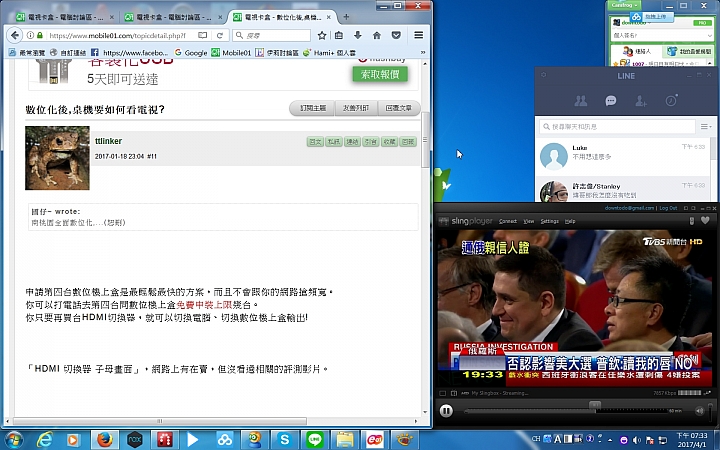The width and height of the screenshot is (720, 450).
Task: Toggle reader view icon in address bar
Action: coord(202,35)
